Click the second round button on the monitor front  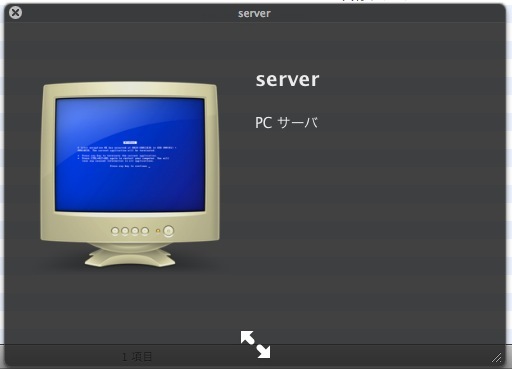click(x=125, y=231)
